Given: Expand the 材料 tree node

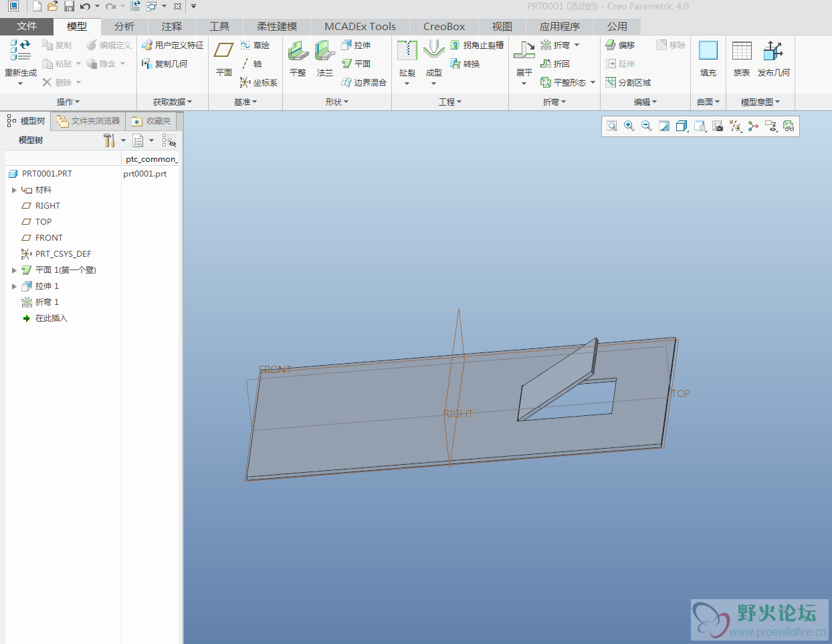Looking at the screenshot, I should pyautogui.click(x=14, y=190).
